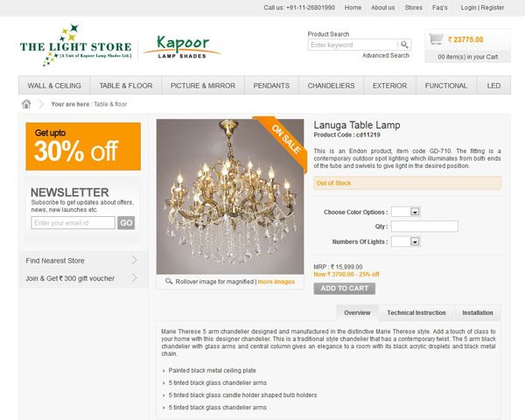Switch to the Installation tab
525x420 pixels.
point(478,313)
